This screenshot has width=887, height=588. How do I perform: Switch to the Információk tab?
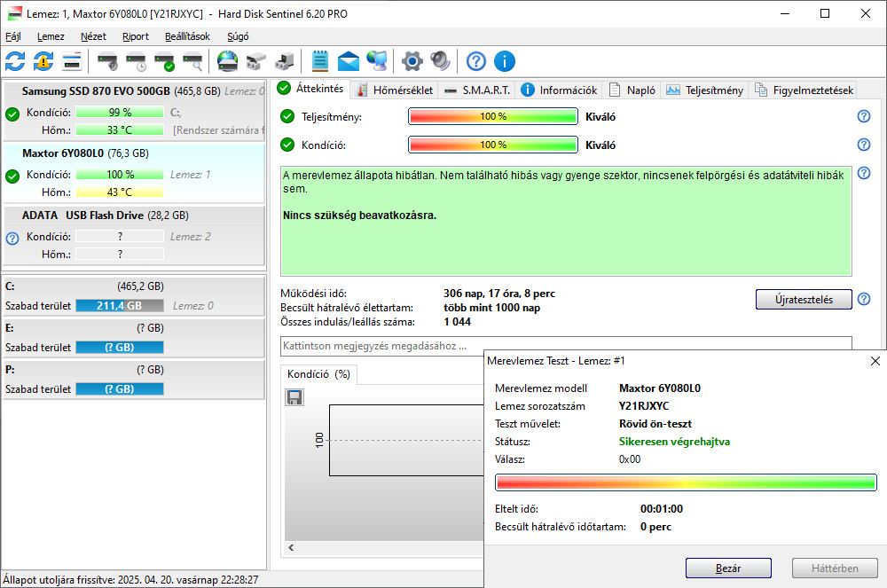coord(559,90)
